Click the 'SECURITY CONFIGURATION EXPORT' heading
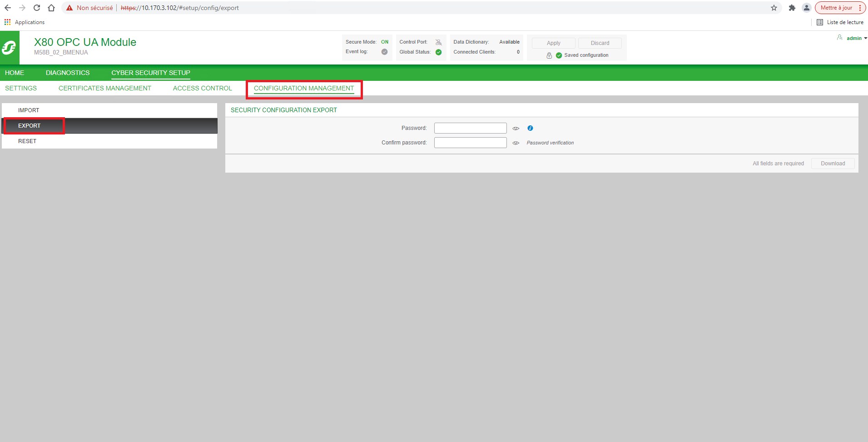 tap(284, 110)
